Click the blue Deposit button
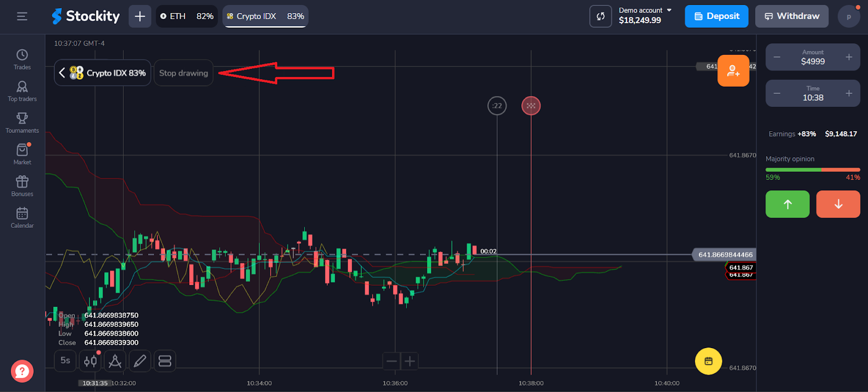 [x=716, y=16]
